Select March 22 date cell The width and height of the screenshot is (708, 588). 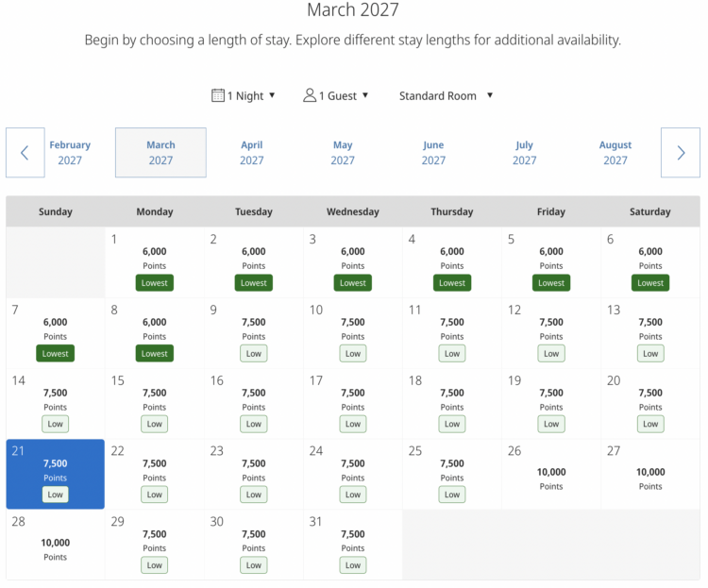[155, 474]
